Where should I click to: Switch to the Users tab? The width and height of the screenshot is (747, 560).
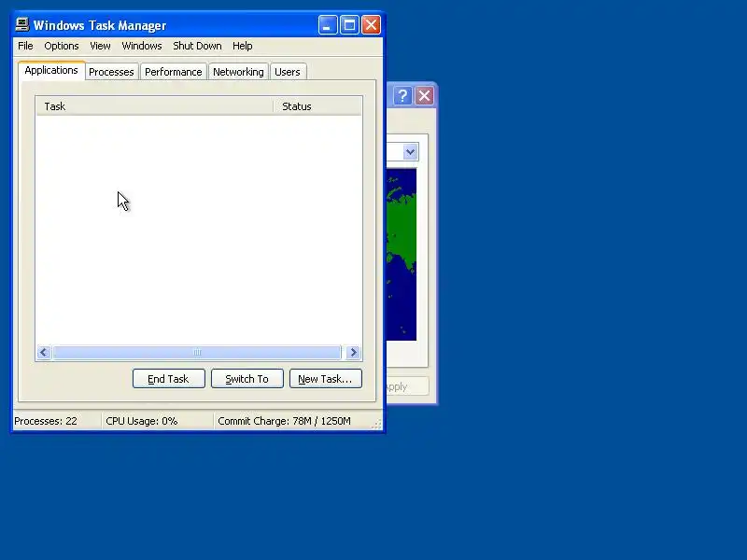[x=288, y=72]
